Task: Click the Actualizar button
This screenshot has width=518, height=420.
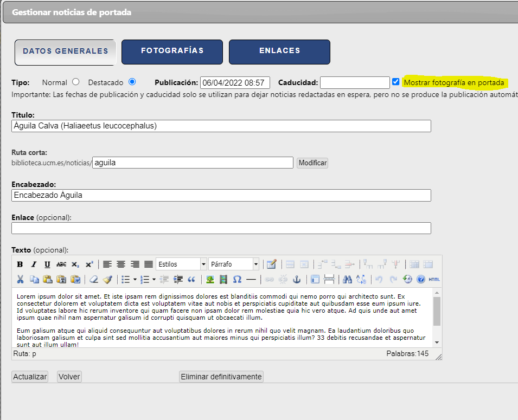Action: click(x=30, y=377)
